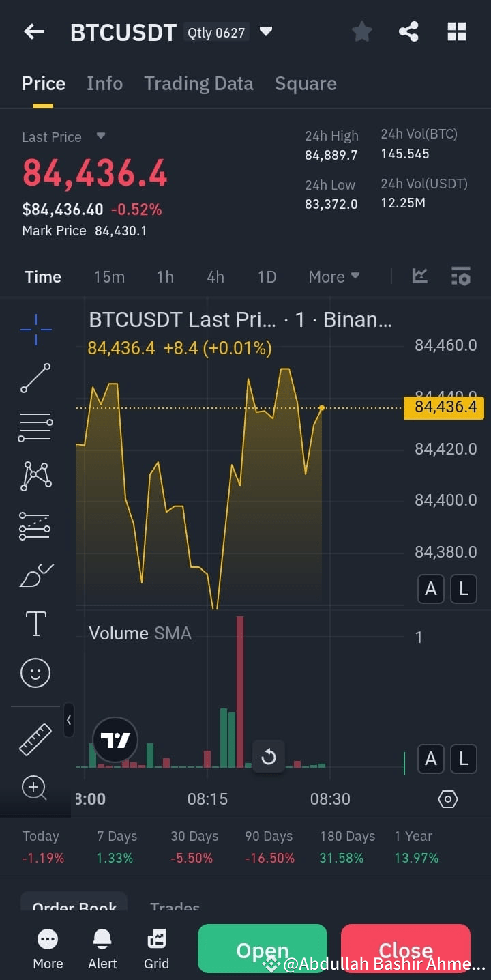The image size is (491, 980).
Task: Choose the brush drawing tool
Action: [x=35, y=575]
